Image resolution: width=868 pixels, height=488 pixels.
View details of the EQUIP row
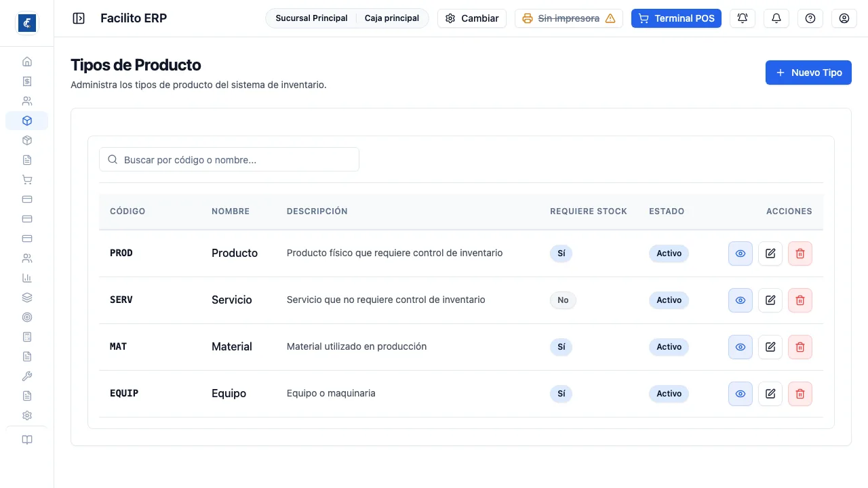741,394
